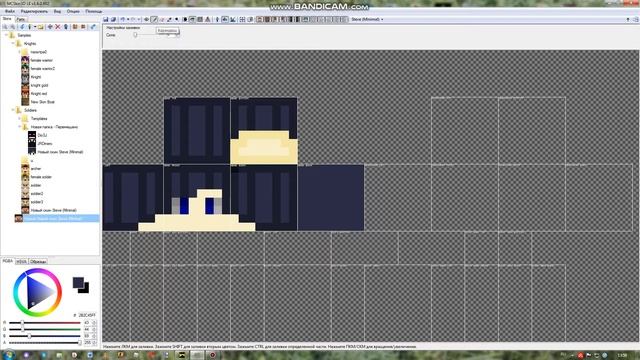The image size is (640, 360).
Task: Select the female soldier skin
Action: click(x=41, y=177)
